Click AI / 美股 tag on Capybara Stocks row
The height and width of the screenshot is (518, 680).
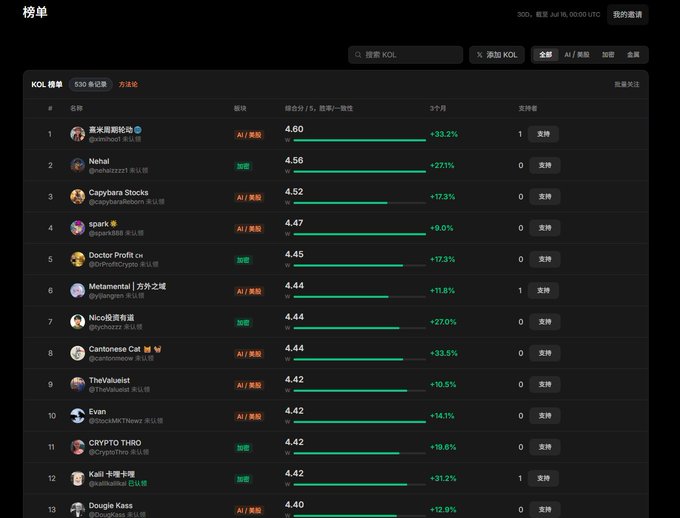point(249,197)
